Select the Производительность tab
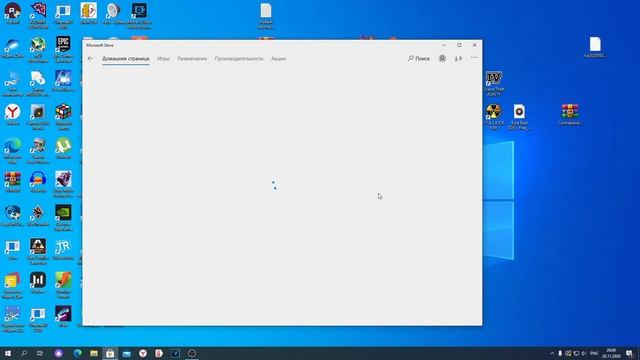 (239, 59)
